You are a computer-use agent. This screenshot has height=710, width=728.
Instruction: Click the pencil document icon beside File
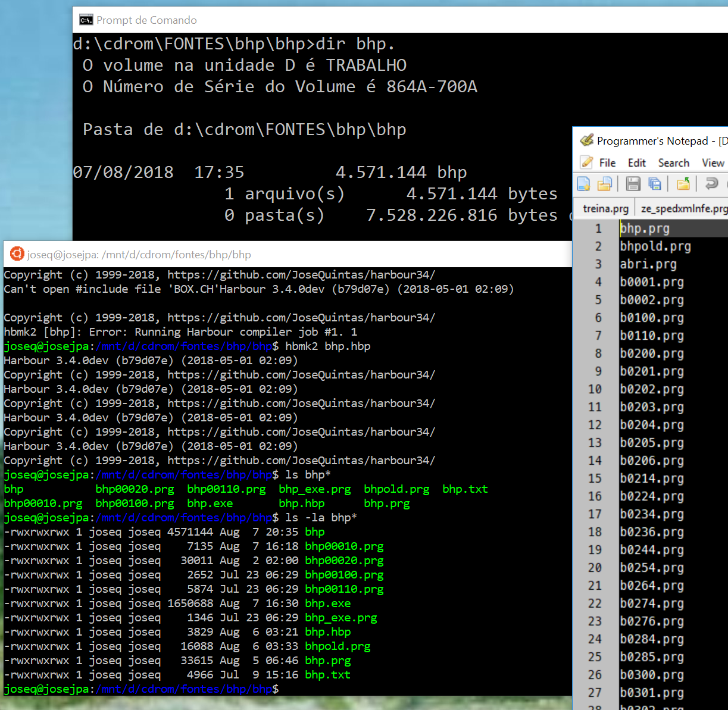tap(587, 162)
